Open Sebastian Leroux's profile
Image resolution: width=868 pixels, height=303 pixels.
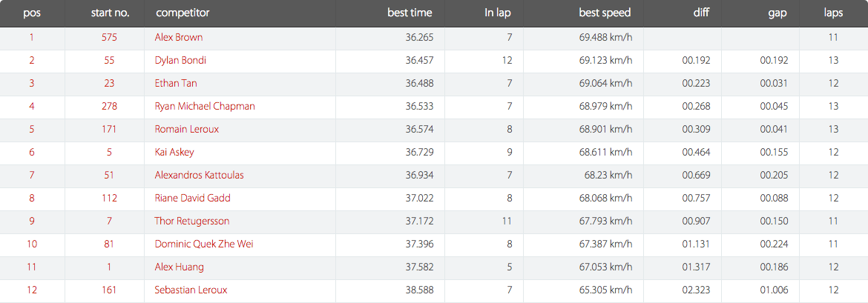pyautogui.click(x=191, y=290)
